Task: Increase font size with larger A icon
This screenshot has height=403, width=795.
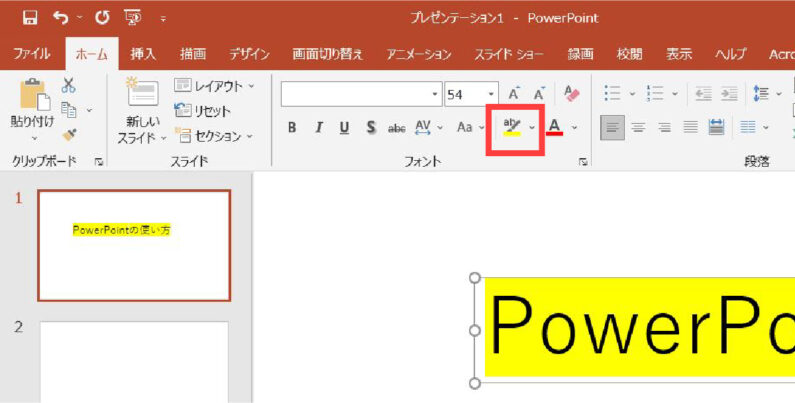Action: (514, 94)
